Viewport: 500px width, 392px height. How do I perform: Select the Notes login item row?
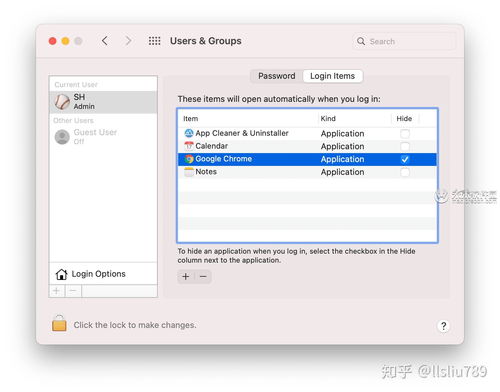coord(307,172)
